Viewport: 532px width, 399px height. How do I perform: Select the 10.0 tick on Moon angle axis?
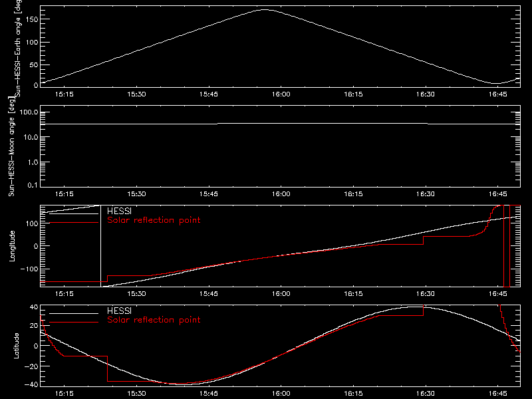pos(31,137)
